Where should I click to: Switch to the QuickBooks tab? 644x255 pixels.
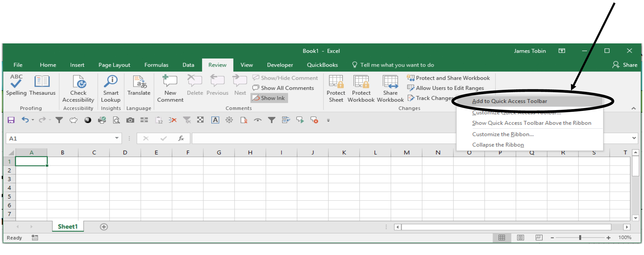[322, 65]
